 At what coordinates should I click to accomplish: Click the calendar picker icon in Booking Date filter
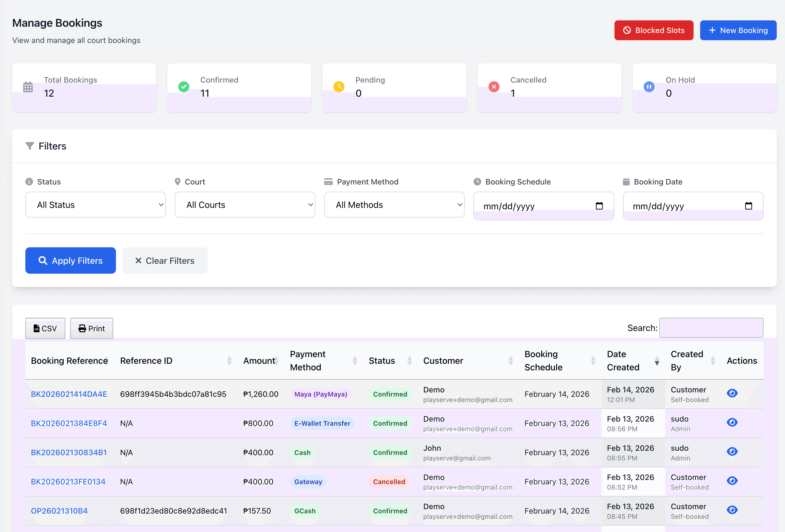click(749, 205)
